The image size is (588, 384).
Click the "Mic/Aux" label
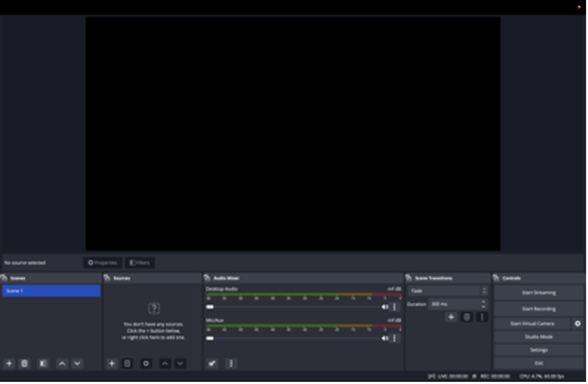216,321
